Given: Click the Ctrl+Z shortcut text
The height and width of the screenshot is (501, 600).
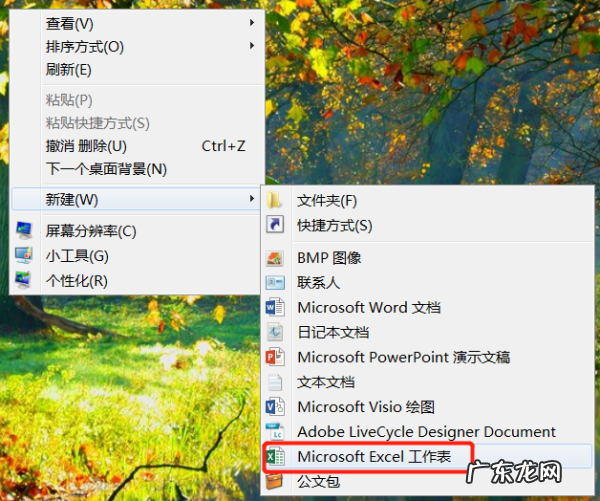Looking at the screenshot, I should point(223,146).
